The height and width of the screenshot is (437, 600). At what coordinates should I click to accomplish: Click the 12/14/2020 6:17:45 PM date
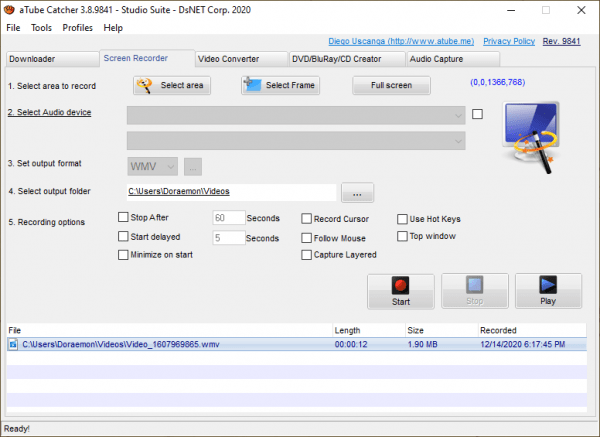click(523, 344)
